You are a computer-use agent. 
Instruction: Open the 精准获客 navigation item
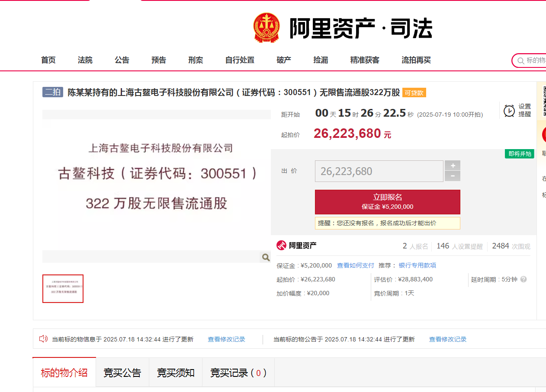[x=365, y=60]
